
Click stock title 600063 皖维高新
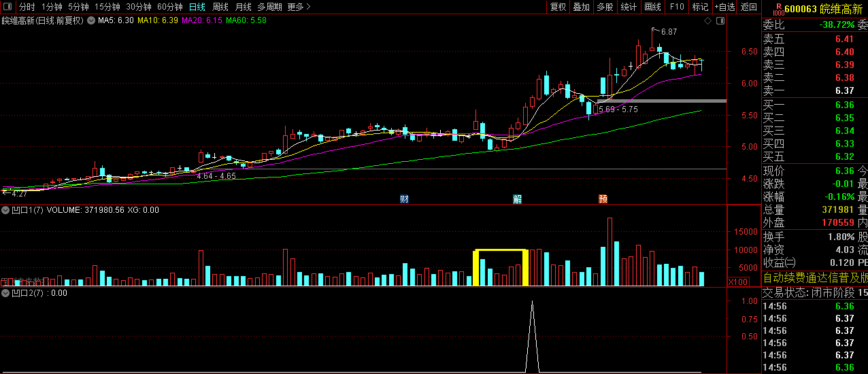tap(823, 9)
